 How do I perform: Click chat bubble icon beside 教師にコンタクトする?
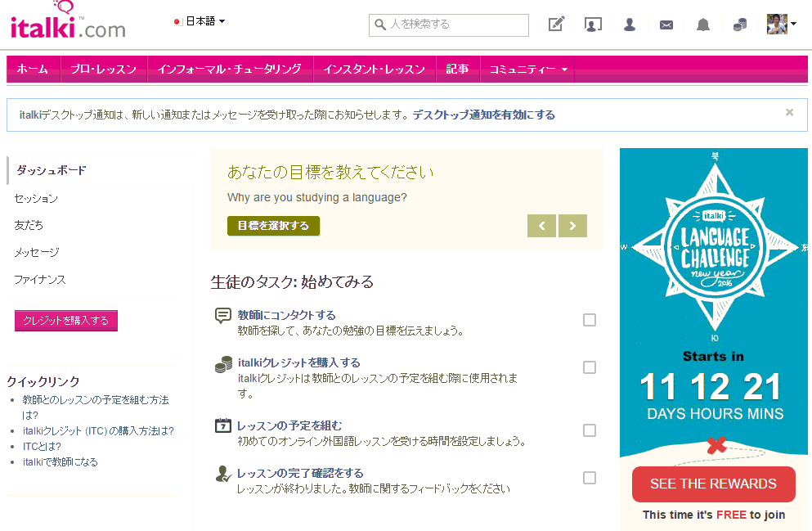pos(222,315)
